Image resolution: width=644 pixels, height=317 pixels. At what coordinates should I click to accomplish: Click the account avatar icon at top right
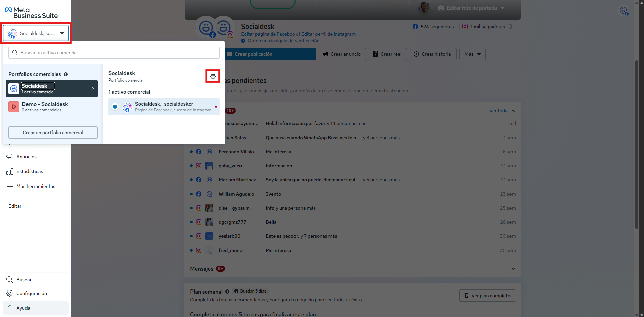624,11
